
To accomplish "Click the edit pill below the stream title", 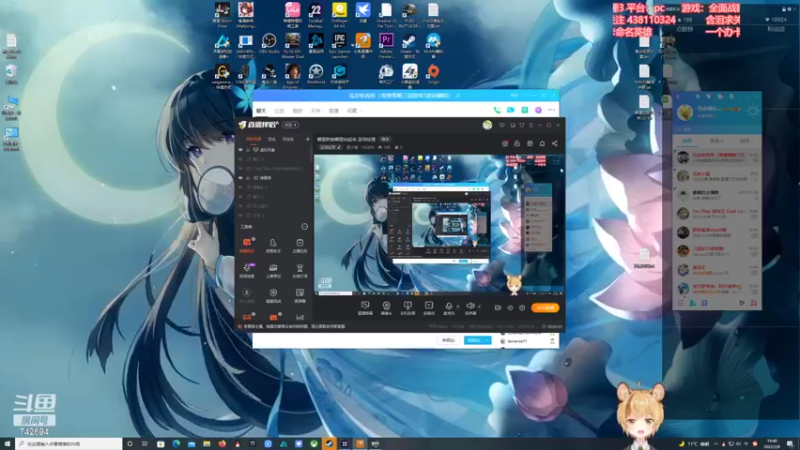I will click(x=330, y=147).
